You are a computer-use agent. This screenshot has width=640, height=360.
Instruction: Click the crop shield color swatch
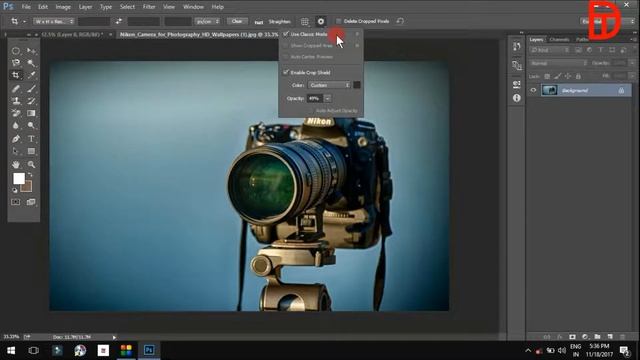(357, 85)
